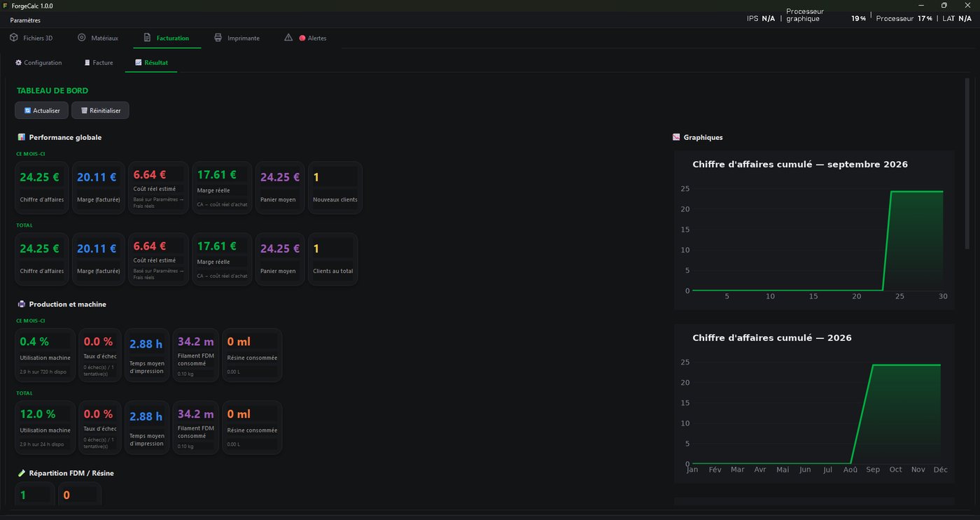This screenshot has height=520, width=980.
Task: Click the text "2.9 h sur 24 h dispo"
Action: [x=42, y=444]
